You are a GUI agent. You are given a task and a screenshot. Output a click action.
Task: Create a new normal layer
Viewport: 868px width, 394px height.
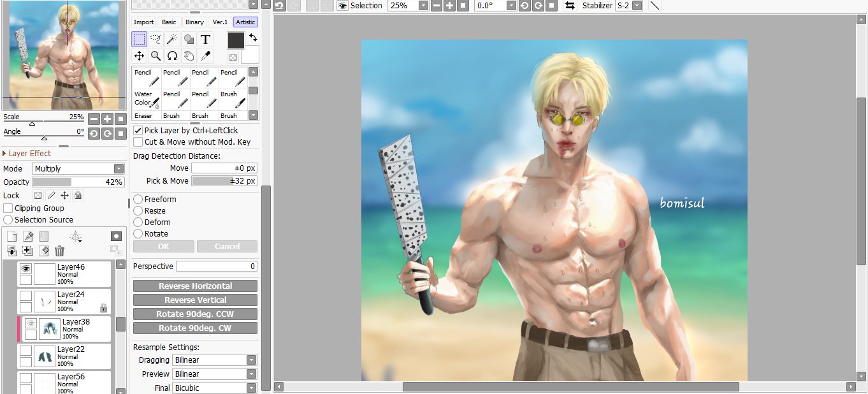tap(11, 237)
